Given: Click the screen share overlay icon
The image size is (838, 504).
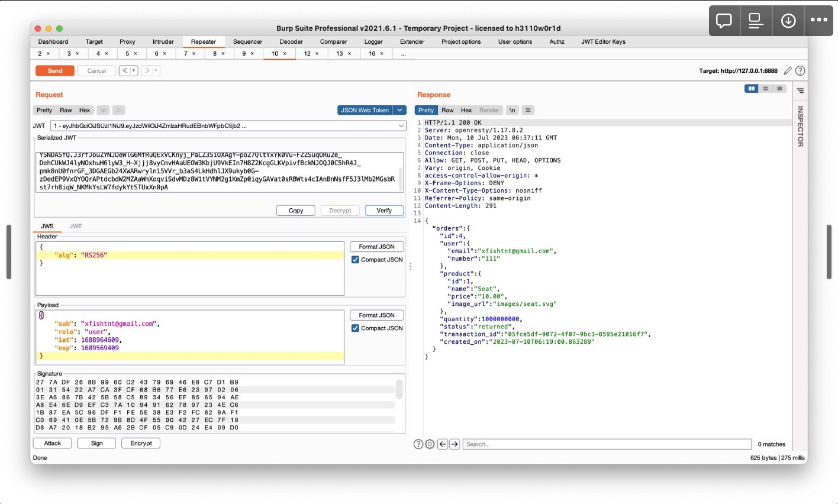Looking at the screenshot, I should 756,21.
